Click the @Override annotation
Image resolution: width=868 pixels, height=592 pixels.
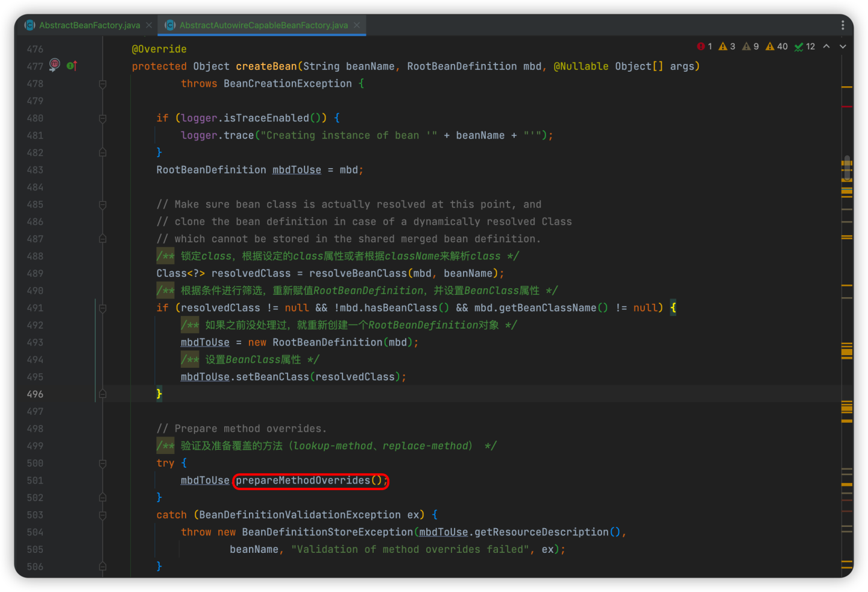[x=159, y=49]
